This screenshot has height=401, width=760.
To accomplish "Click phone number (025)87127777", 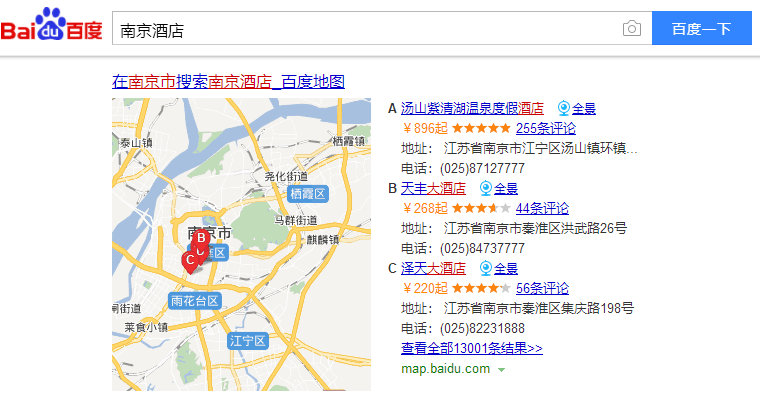I will pos(482,168).
